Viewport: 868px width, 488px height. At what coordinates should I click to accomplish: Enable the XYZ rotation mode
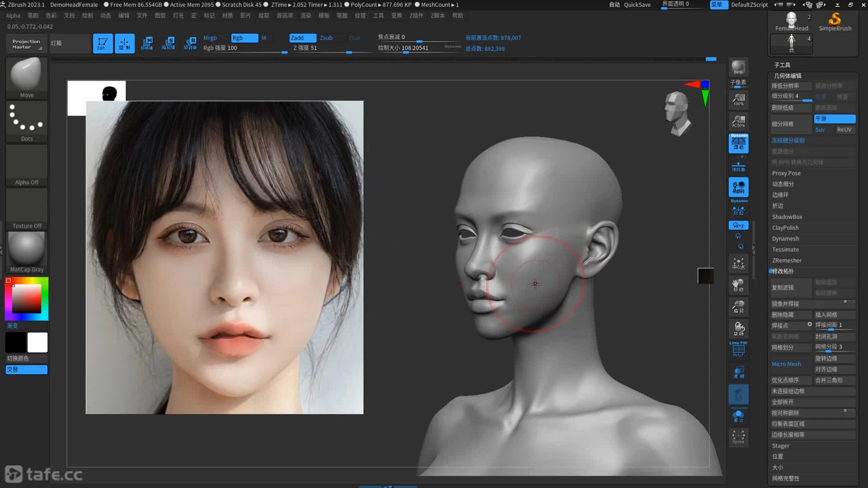pyautogui.click(x=738, y=225)
